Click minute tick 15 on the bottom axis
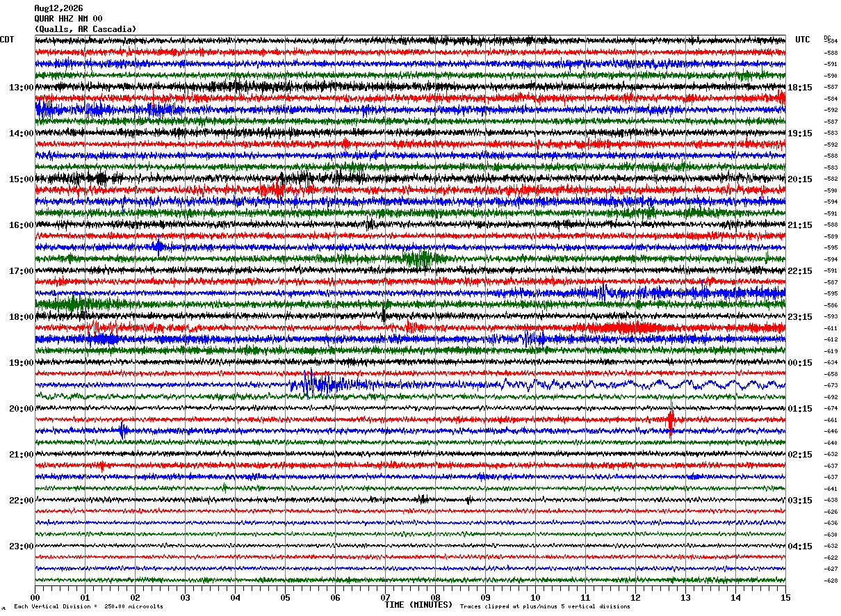The width and height of the screenshot is (841, 616). (x=785, y=597)
